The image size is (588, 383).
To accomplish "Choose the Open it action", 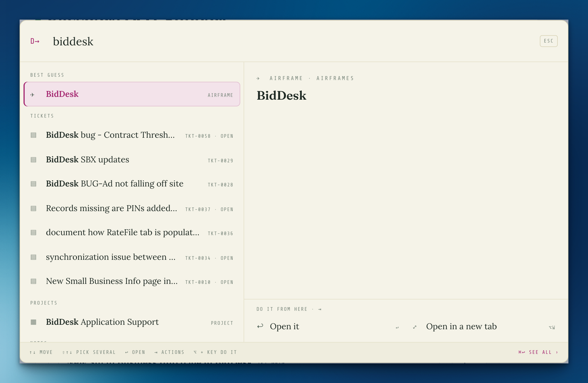I will tap(328, 326).
